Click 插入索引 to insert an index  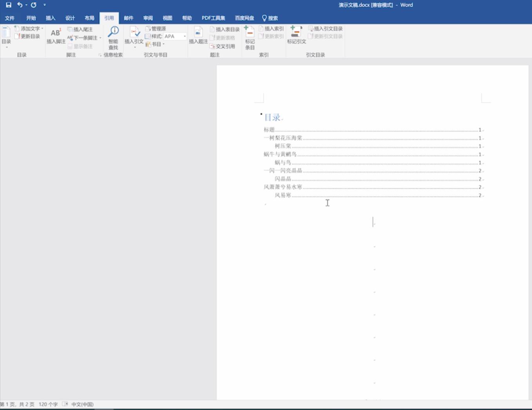tap(271, 29)
